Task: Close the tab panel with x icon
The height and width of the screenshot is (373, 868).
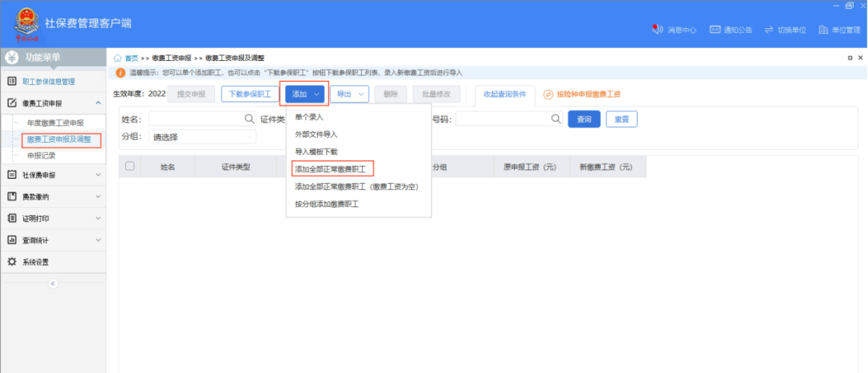Action: point(860,58)
